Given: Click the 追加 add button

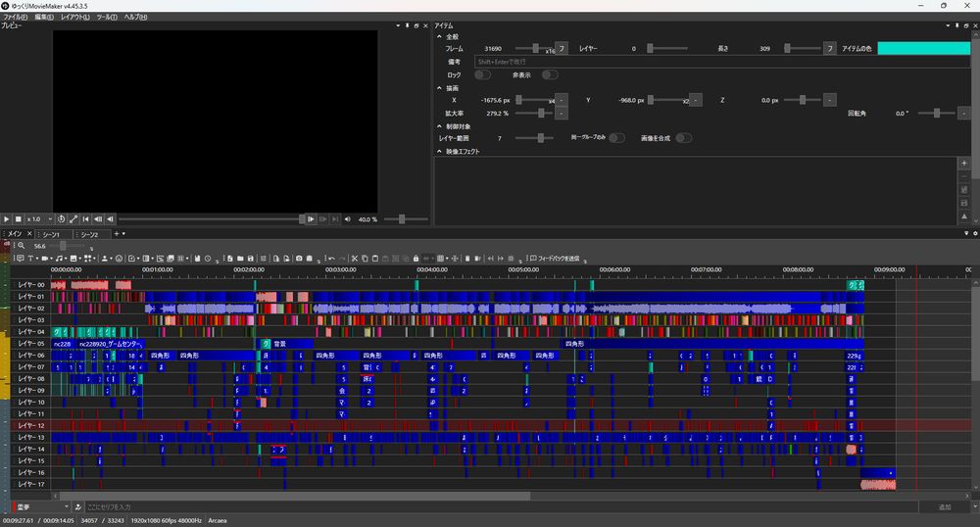Looking at the screenshot, I should click(x=945, y=507).
